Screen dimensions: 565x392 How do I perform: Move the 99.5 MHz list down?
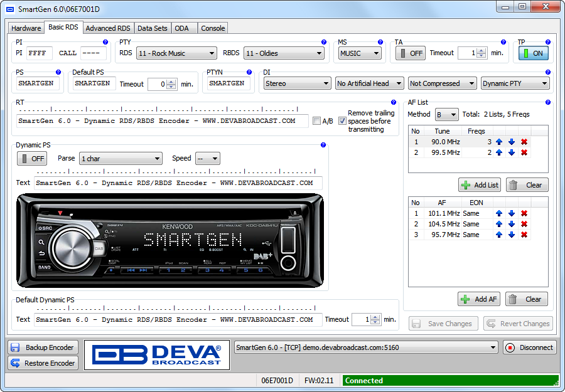(512, 152)
